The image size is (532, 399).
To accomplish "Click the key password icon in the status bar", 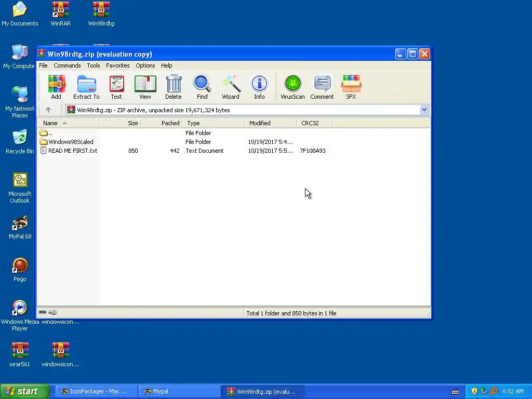I will 52,312.
